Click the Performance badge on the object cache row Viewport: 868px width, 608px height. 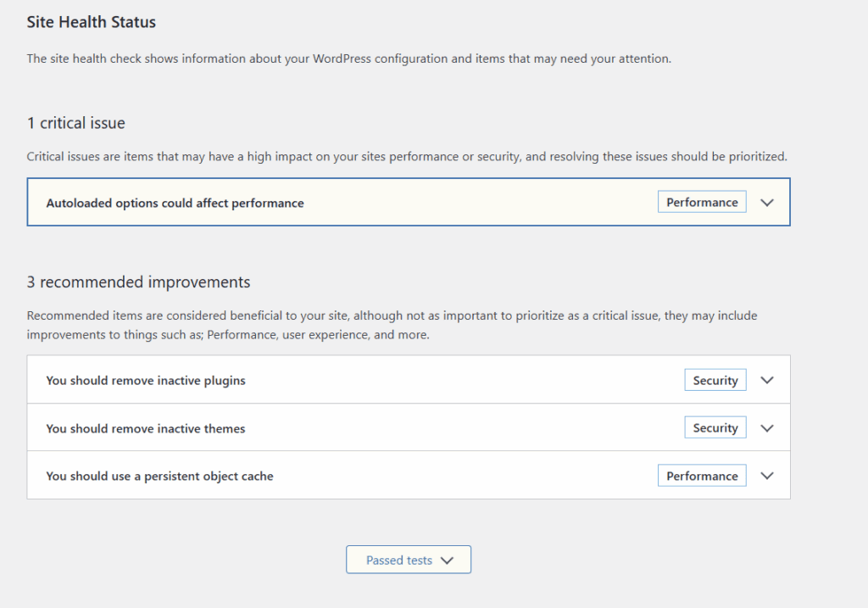click(702, 476)
